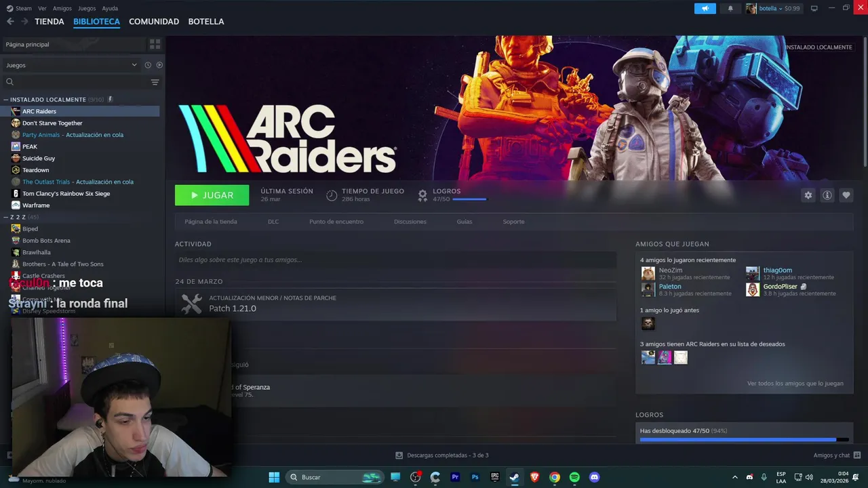The height and width of the screenshot is (488, 868).
Task: Open ARC Raiders game settings gear
Action: pos(808,195)
